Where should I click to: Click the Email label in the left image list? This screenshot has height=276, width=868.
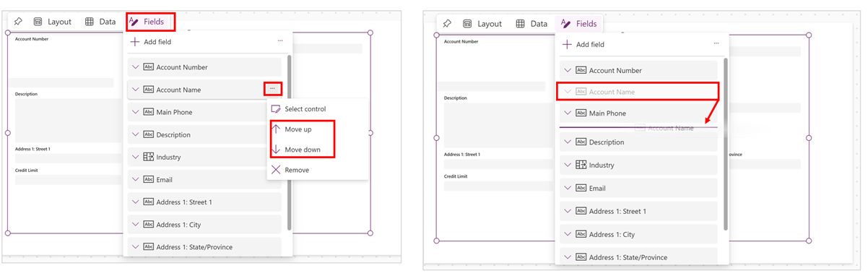click(x=165, y=179)
